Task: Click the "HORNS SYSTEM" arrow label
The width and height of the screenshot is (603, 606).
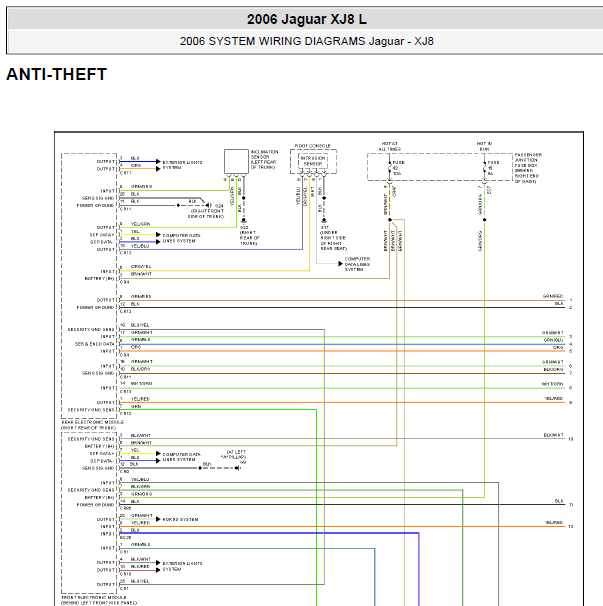Action: coord(181,519)
